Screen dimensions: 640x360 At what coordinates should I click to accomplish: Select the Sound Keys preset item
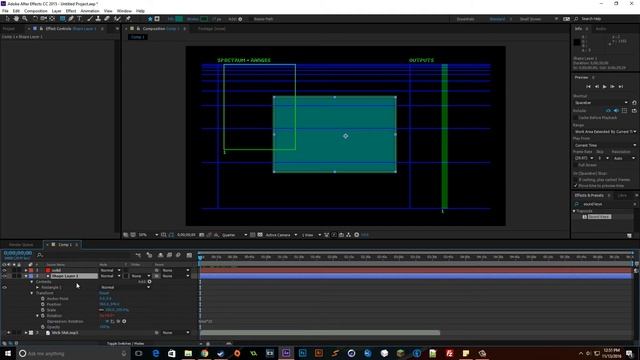tap(599, 217)
